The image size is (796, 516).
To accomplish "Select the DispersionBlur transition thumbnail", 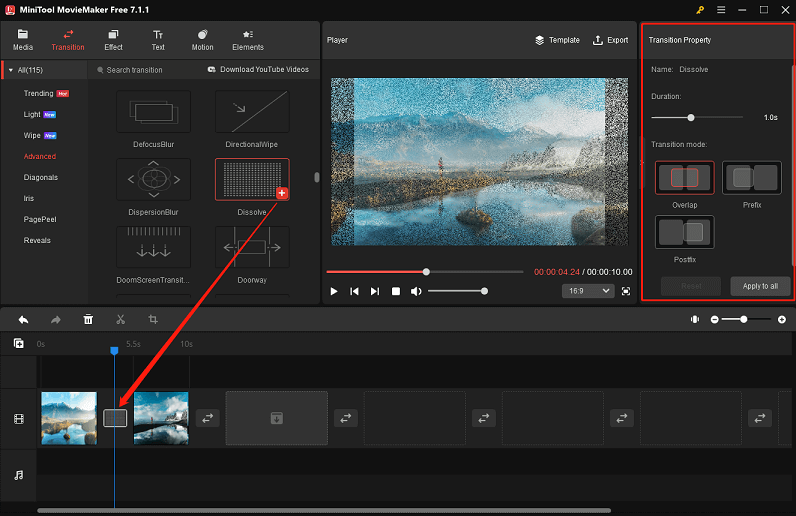I will (153, 179).
